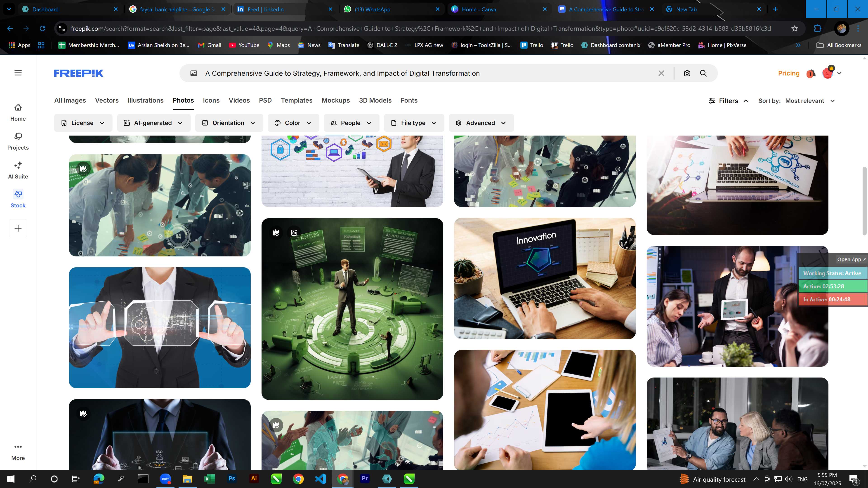Screen dimensions: 868x488
Task: Open Gmail bookmark
Action: (x=210, y=45)
